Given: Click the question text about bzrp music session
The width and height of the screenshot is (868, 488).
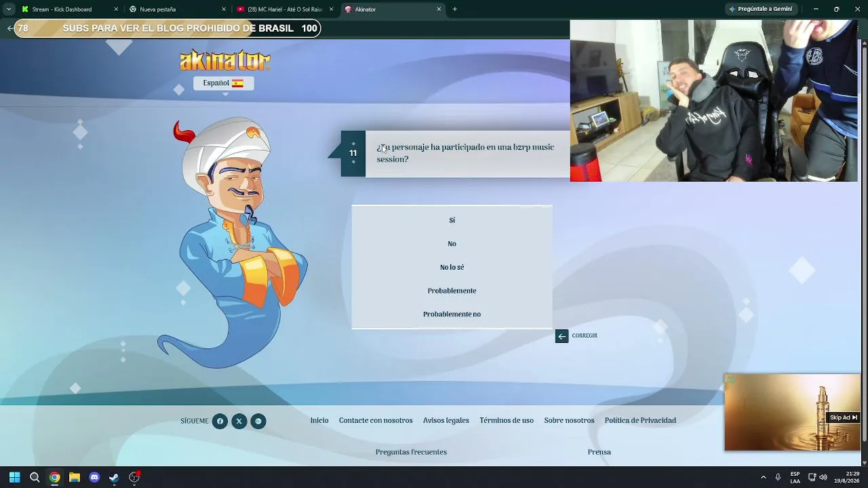Looking at the screenshot, I should 465,153.
